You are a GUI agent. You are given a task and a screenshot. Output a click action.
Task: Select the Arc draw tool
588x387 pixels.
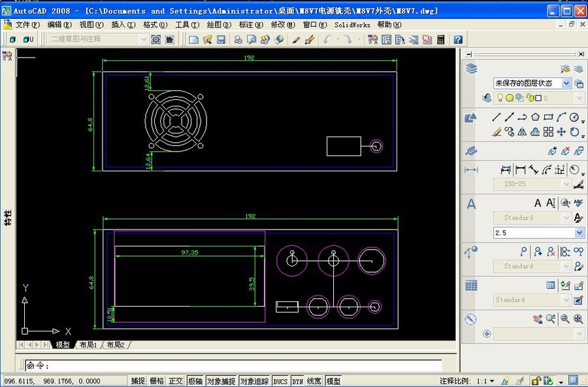[561, 117]
